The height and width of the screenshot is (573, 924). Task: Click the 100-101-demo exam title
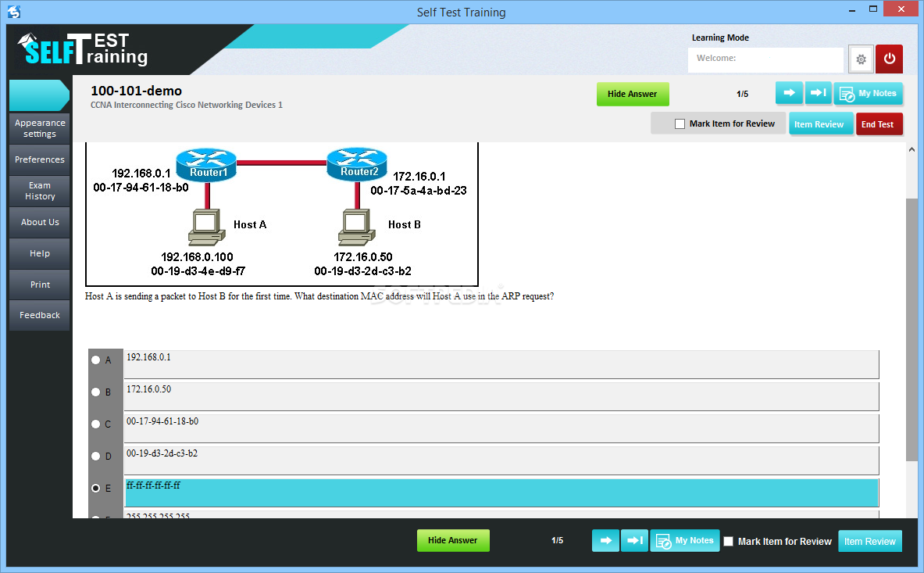(x=136, y=91)
